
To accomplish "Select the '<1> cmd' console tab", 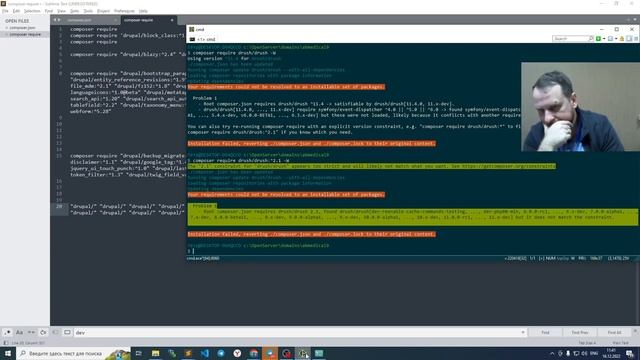I will [x=203, y=39].
